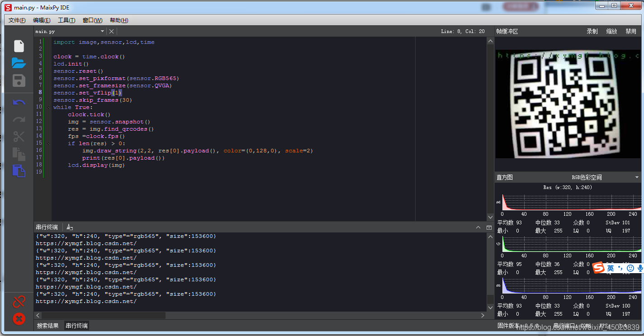Open the 编辑(E) menu
This screenshot has height=336, width=644.
[42, 20]
